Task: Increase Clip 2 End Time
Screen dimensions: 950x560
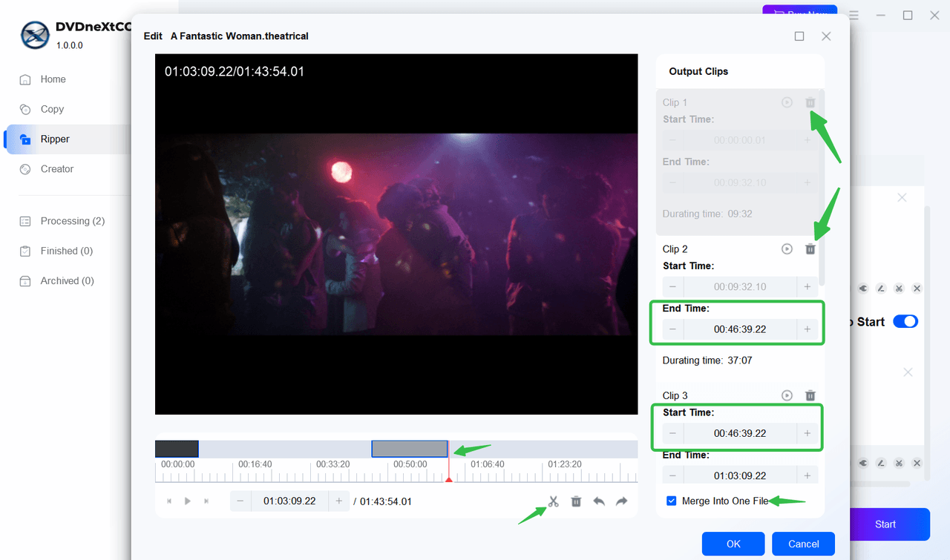Action: coord(807,329)
